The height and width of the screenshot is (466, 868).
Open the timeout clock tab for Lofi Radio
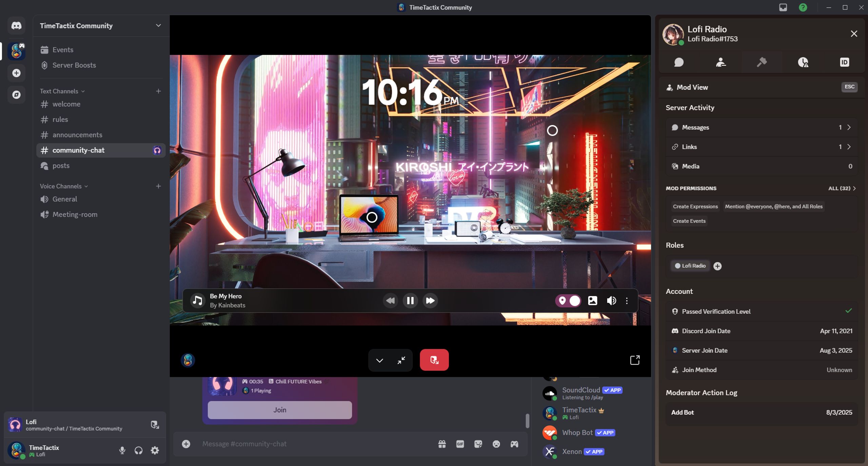[x=803, y=62]
